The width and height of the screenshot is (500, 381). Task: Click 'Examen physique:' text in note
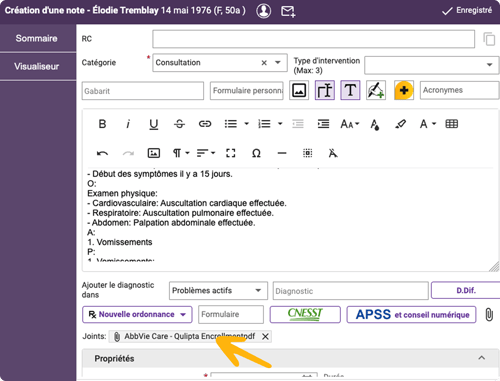point(122,193)
